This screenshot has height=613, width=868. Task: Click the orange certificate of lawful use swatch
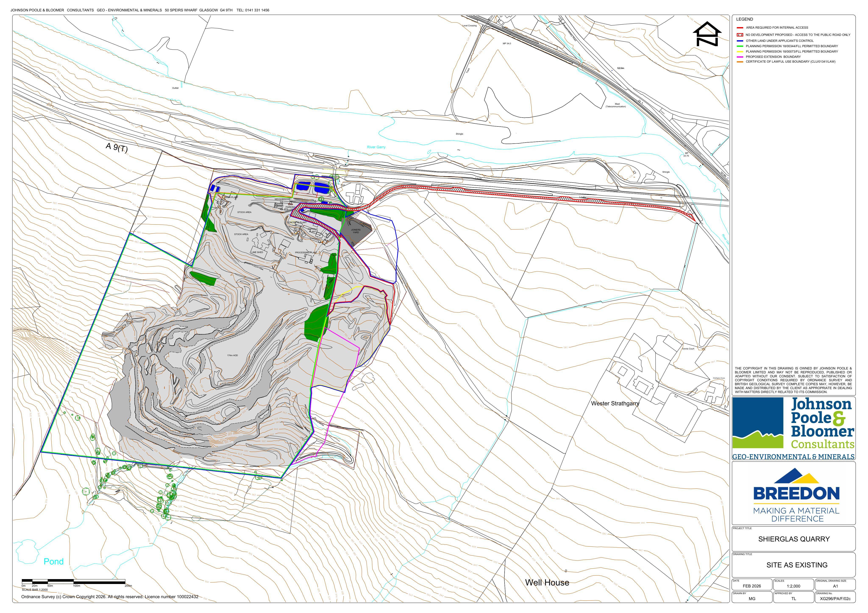740,62
